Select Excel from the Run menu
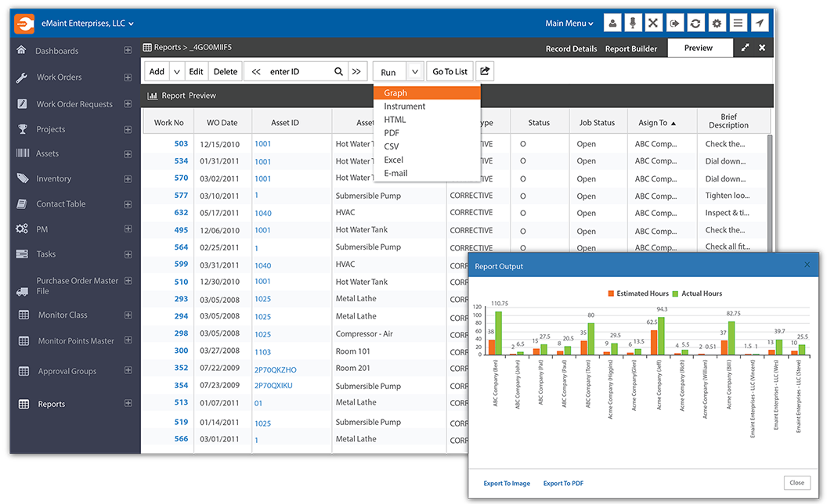Image resolution: width=827 pixels, height=504 pixels. click(x=393, y=160)
